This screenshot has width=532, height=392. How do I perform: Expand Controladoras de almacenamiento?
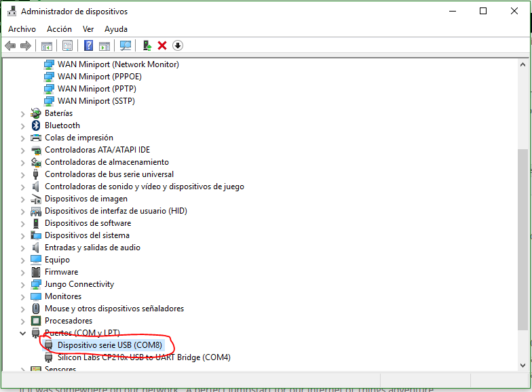22,163
